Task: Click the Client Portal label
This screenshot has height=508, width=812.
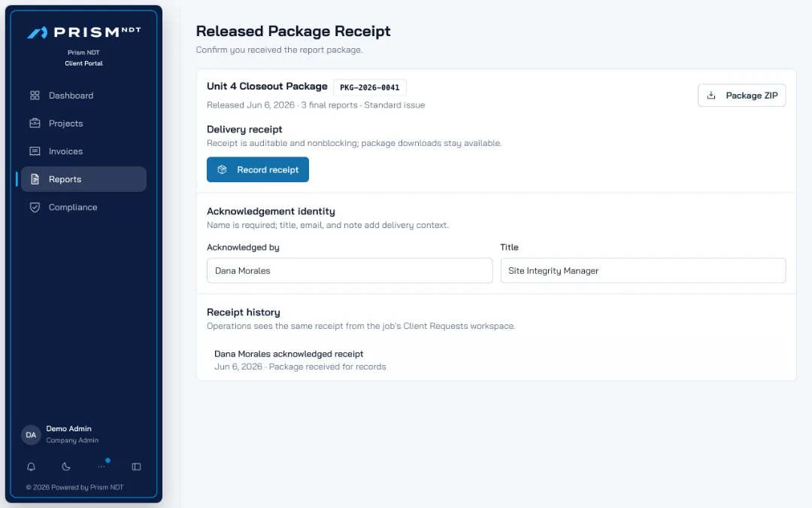Action: point(84,63)
